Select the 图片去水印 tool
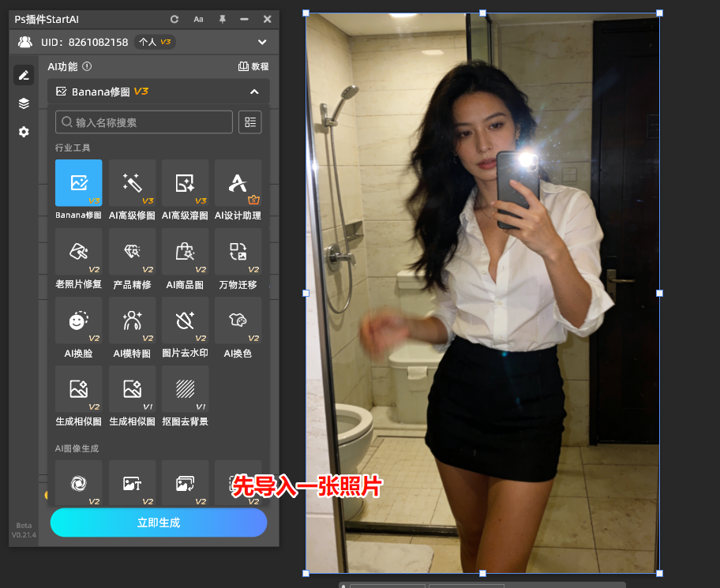720x588 pixels. [185, 320]
